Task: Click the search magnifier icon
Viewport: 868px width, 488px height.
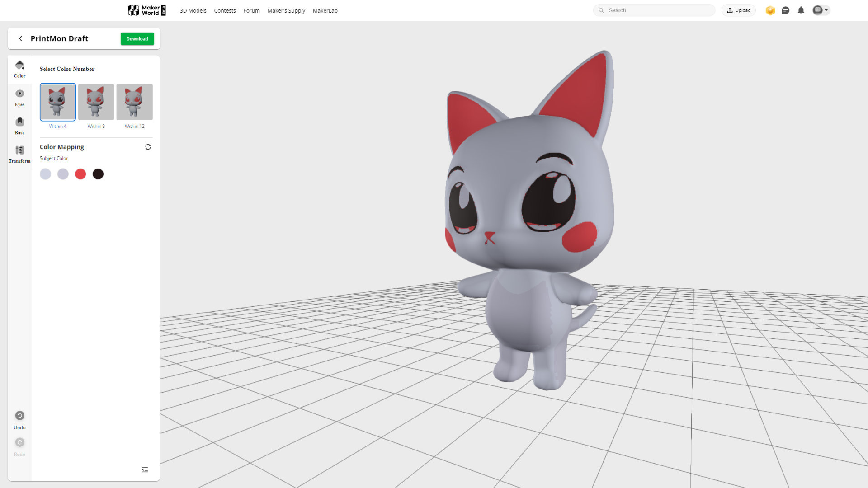Action: click(x=601, y=10)
